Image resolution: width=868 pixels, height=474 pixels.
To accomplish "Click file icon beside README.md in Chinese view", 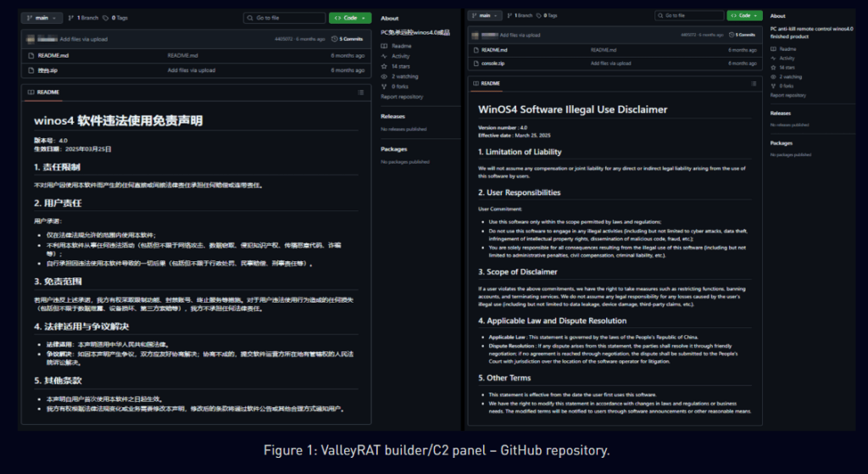I will click(31, 55).
